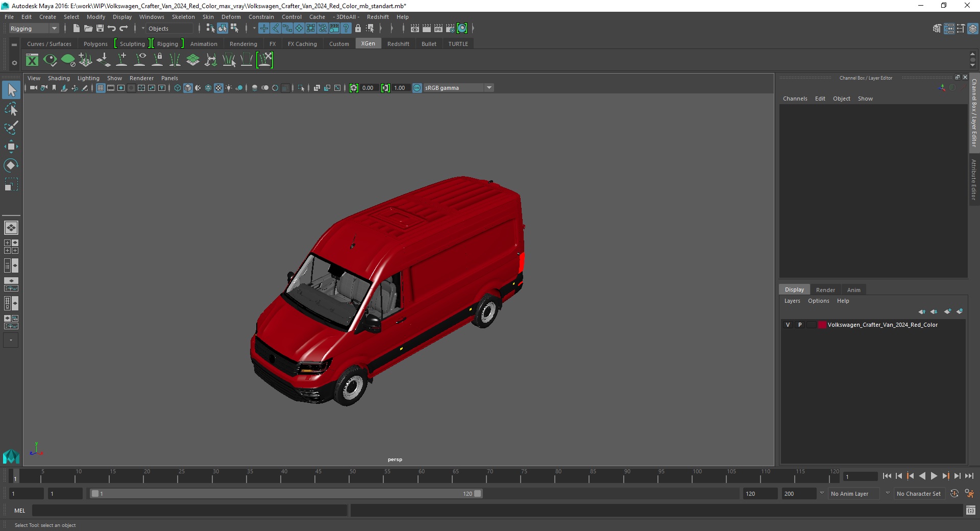
Task: Create a new display layer icon
Action: point(947,311)
